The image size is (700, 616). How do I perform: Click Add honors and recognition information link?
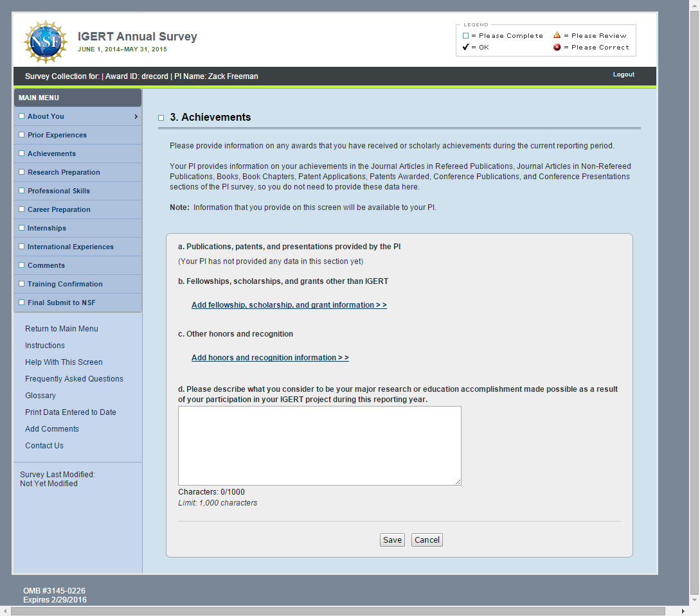pos(270,358)
